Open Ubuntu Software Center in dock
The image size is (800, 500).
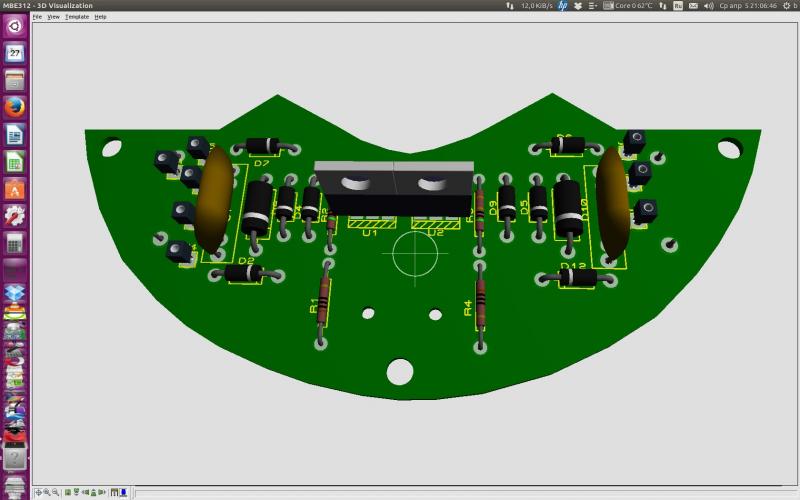click(x=15, y=188)
